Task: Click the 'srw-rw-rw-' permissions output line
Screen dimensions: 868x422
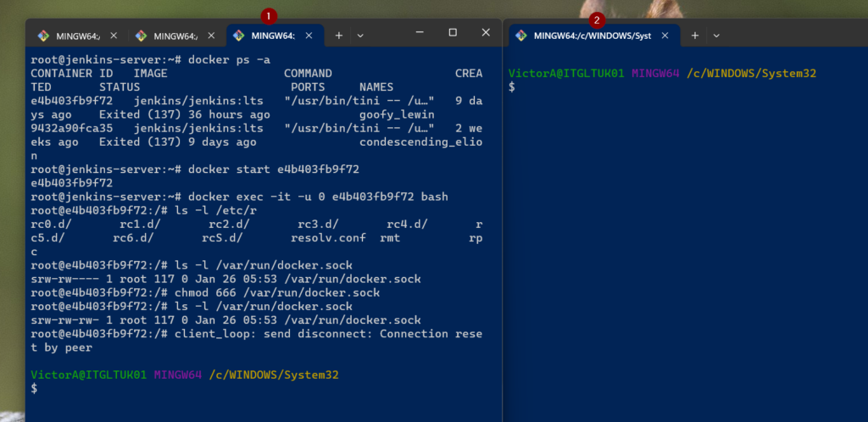Action: coord(225,320)
